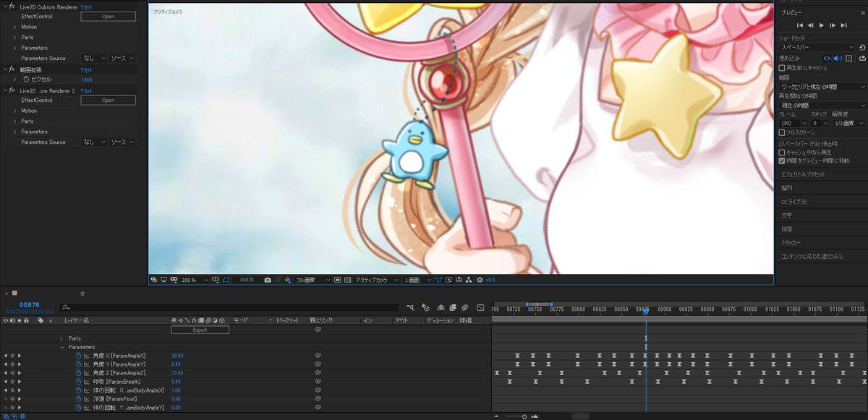This screenshot has width=868, height=420.
Task: Take a snapshot with camera icon
Action: tap(267, 280)
